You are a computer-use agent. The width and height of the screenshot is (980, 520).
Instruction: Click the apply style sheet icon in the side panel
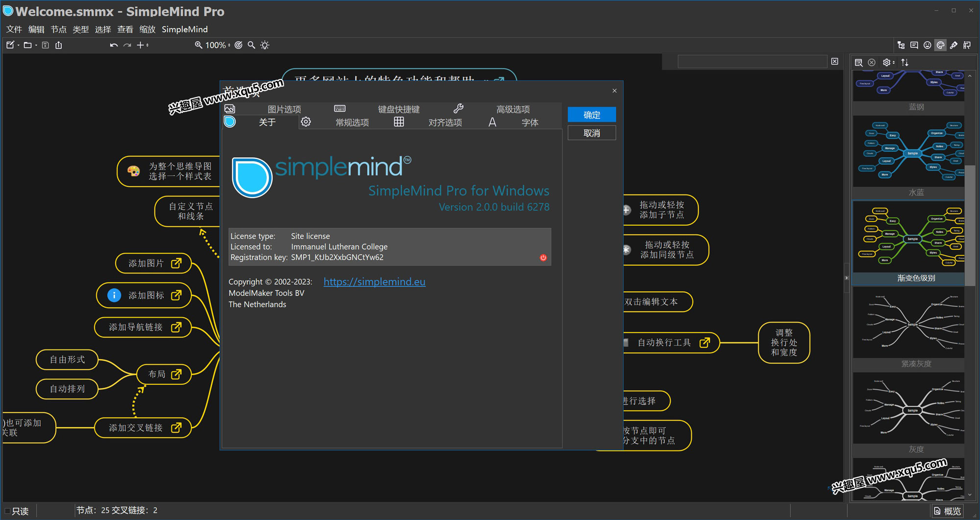click(858, 62)
